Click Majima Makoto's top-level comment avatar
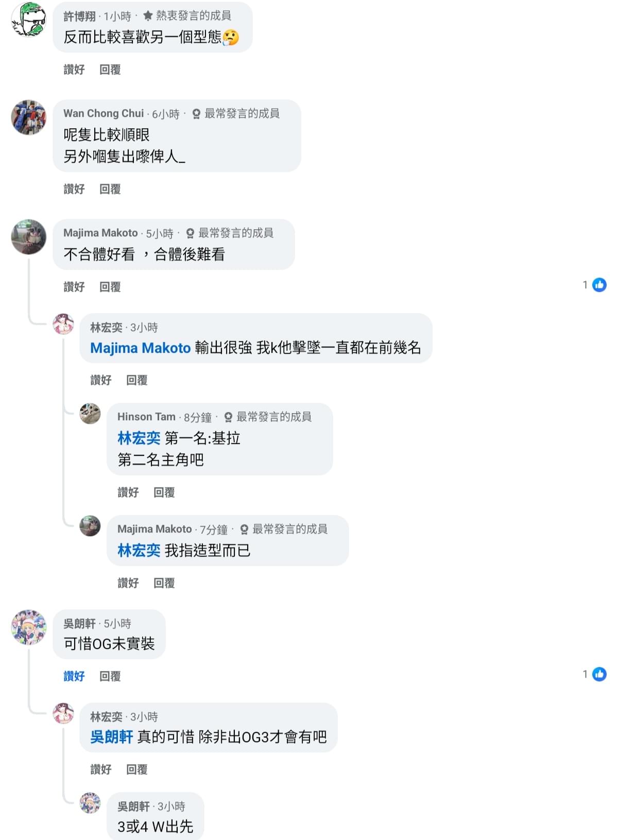 29,237
